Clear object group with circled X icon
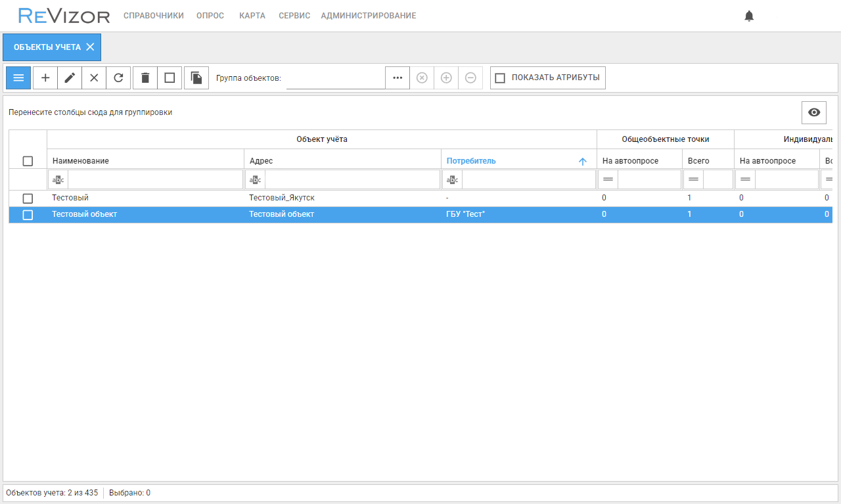Viewport: 841px width, 504px height. point(422,78)
